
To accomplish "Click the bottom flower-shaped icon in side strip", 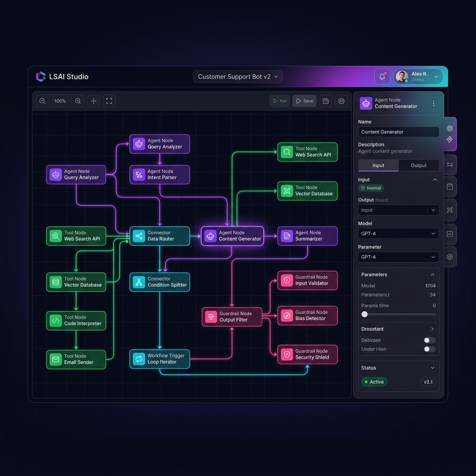I will [x=450, y=257].
